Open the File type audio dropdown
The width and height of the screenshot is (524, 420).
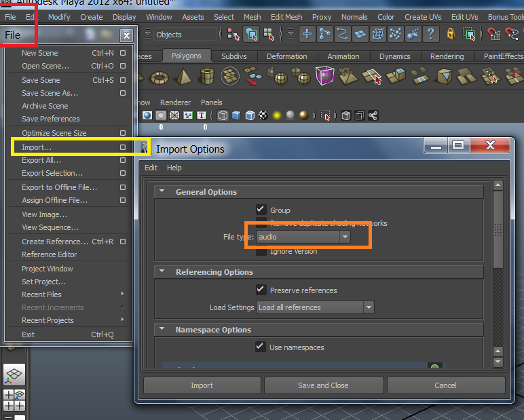[x=303, y=237]
